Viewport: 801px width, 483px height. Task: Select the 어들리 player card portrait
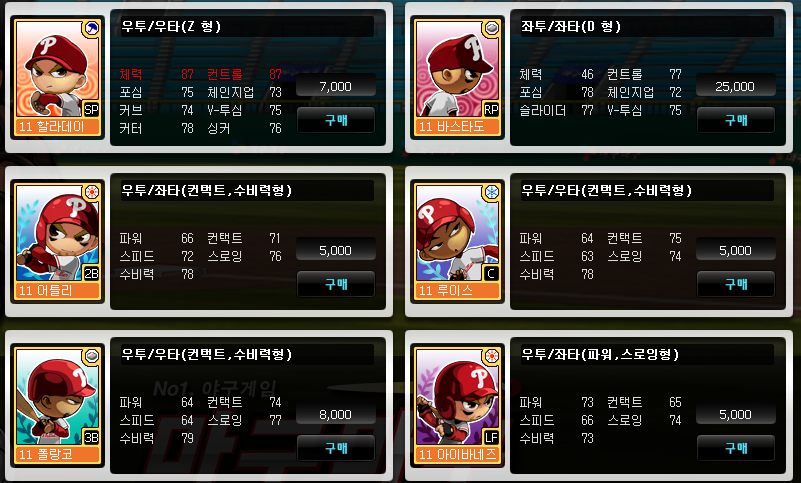click(x=58, y=241)
